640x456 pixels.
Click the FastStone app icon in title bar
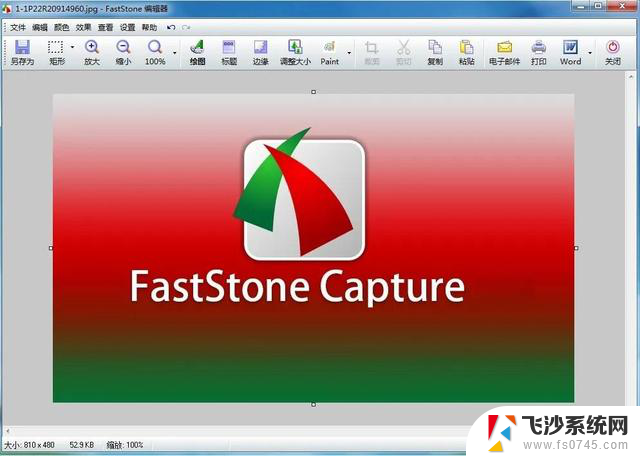7,8
